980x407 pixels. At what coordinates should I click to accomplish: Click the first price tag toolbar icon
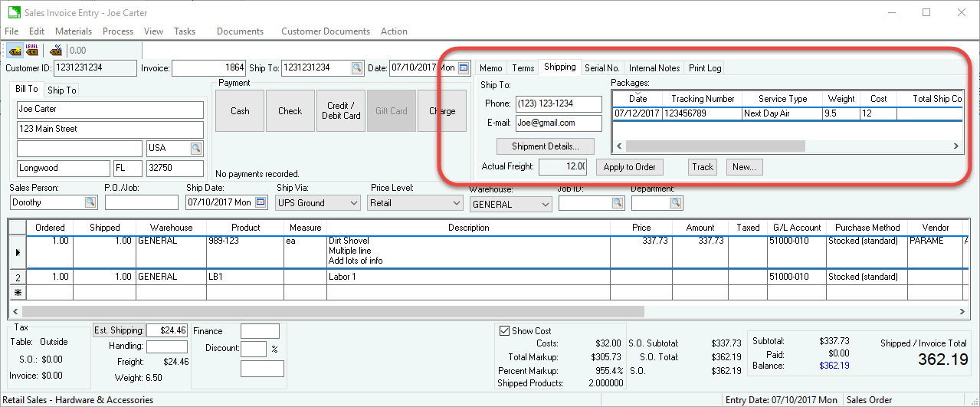[x=15, y=51]
